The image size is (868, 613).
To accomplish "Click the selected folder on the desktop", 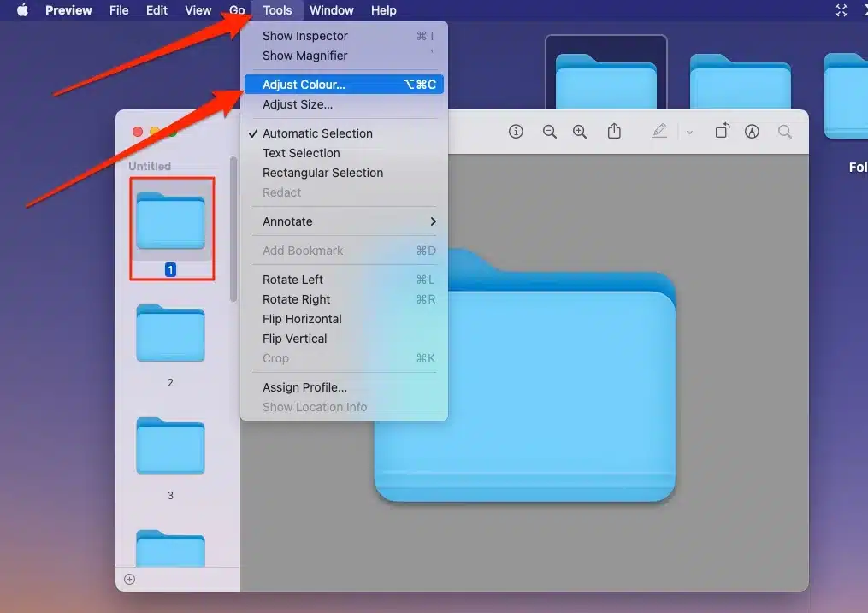I will pyautogui.click(x=605, y=80).
